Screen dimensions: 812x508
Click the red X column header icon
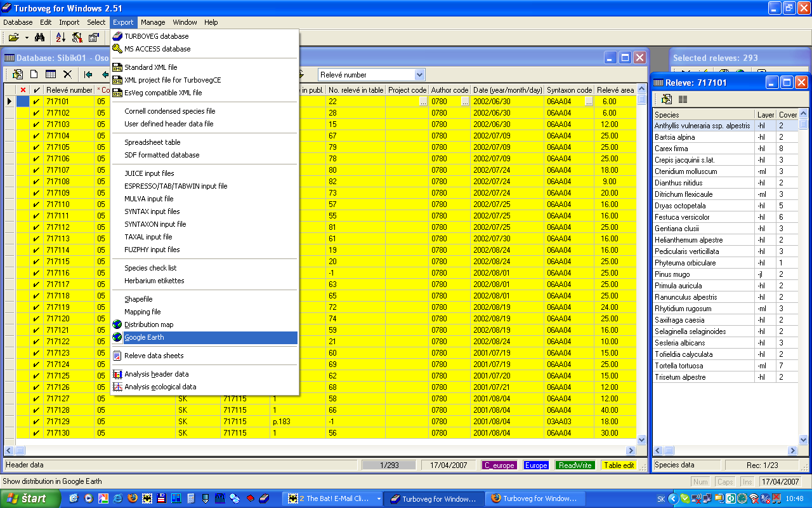(x=23, y=90)
